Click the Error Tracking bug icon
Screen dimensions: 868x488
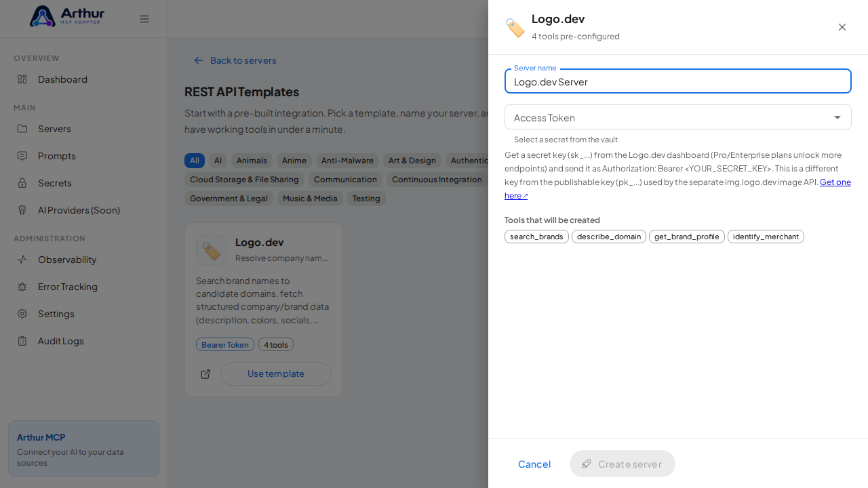pos(22,287)
